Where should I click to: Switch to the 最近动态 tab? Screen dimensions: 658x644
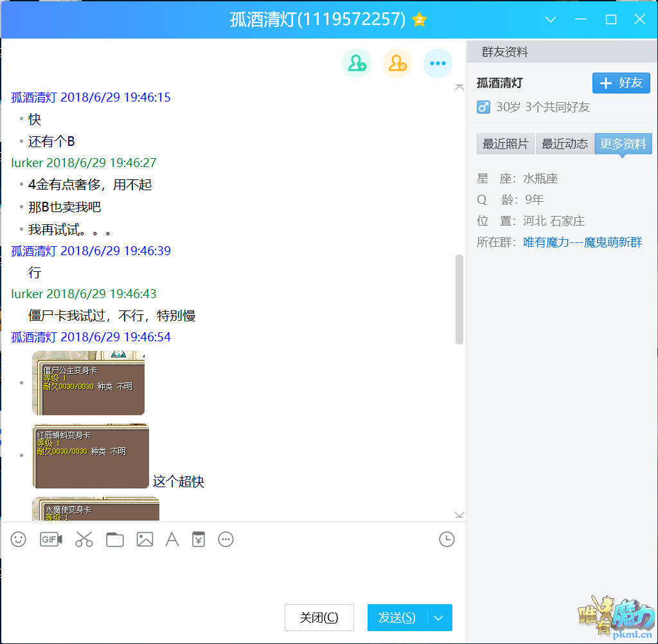(565, 144)
